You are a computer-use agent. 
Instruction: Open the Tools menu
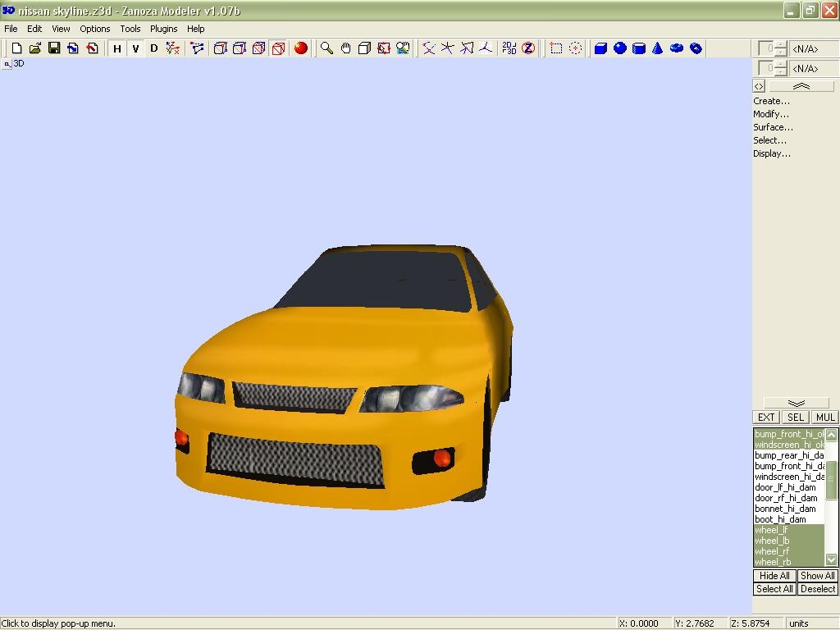[130, 29]
